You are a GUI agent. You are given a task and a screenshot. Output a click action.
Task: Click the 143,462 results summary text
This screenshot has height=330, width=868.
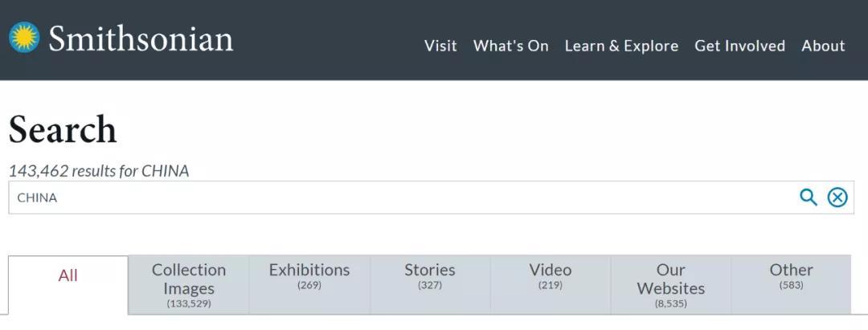pyautogui.click(x=99, y=171)
